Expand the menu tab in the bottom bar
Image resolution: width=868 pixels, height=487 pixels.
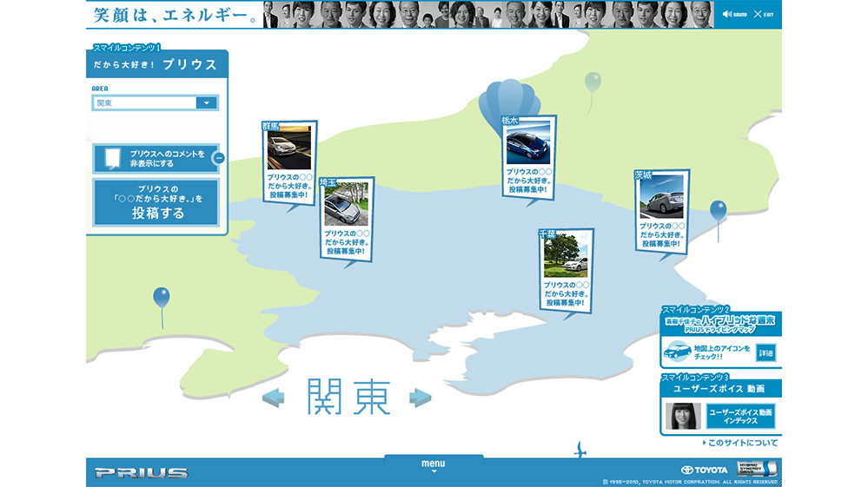434,465
